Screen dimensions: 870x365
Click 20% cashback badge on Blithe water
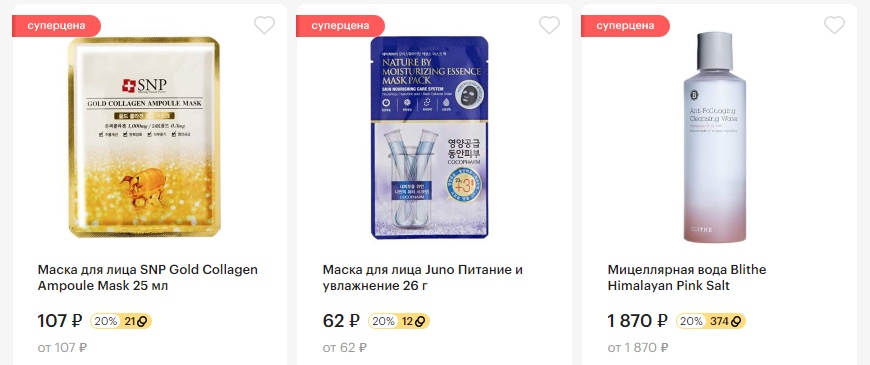[691, 321]
